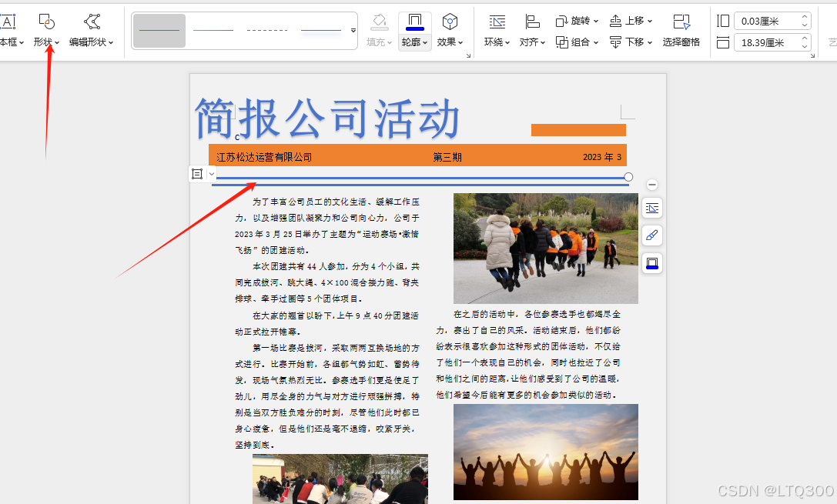Image resolution: width=837 pixels, height=504 pixels.
Task: Expand the line style gallery list
Action: 353,31
